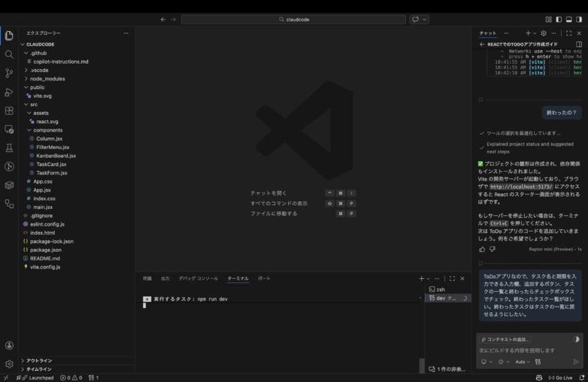Switch to the 出力 panel tab

[165, 278]
